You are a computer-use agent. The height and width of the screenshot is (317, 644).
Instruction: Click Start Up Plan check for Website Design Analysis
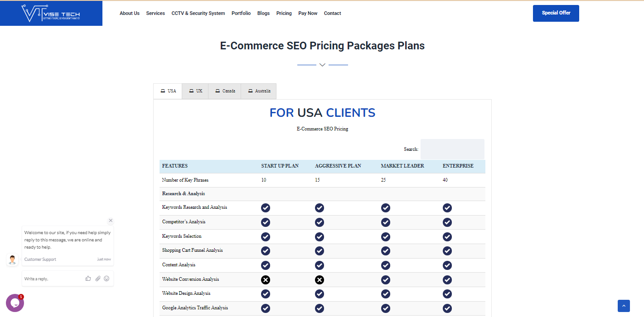pos(266,294)
